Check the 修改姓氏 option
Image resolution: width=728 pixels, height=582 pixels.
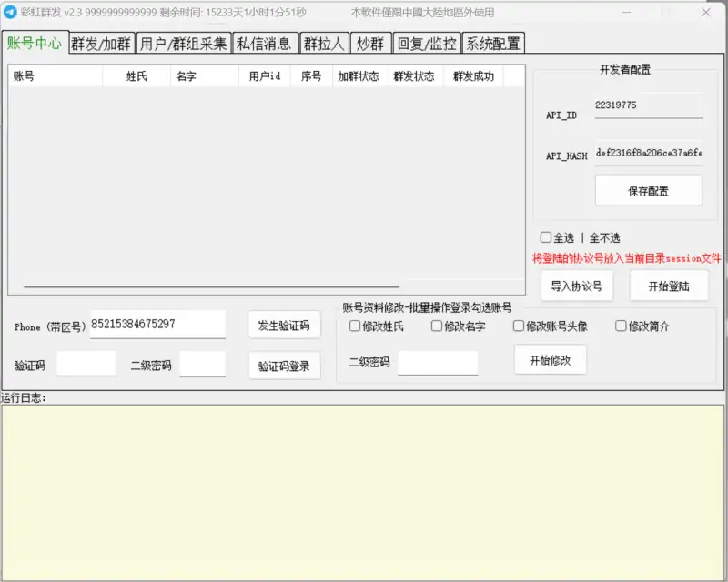tap(354, 326)
